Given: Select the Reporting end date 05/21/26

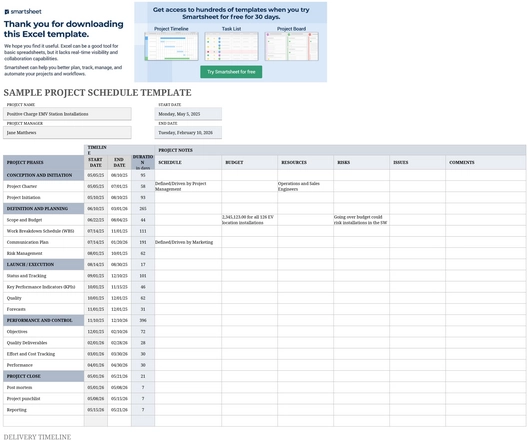Looking at the screenshot, I should [x=119, y=410].
